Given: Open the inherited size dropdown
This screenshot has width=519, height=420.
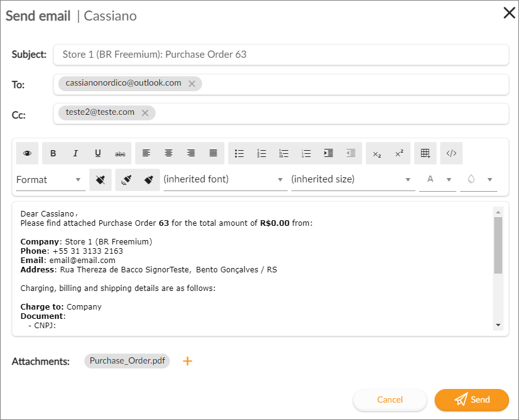Looking at the screenshot, I should click(x=353, y=180).
